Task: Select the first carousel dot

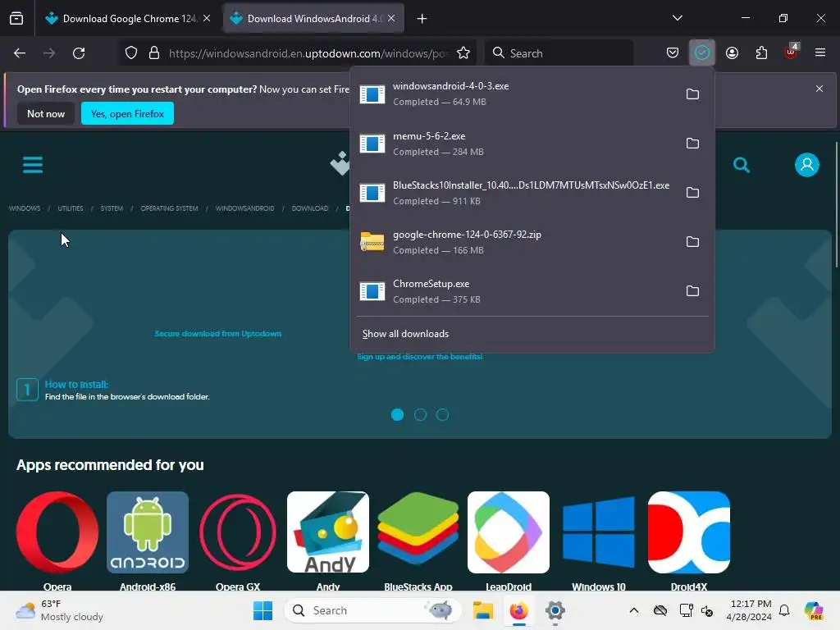Action: pyautogui.click(x=398, y=414)
